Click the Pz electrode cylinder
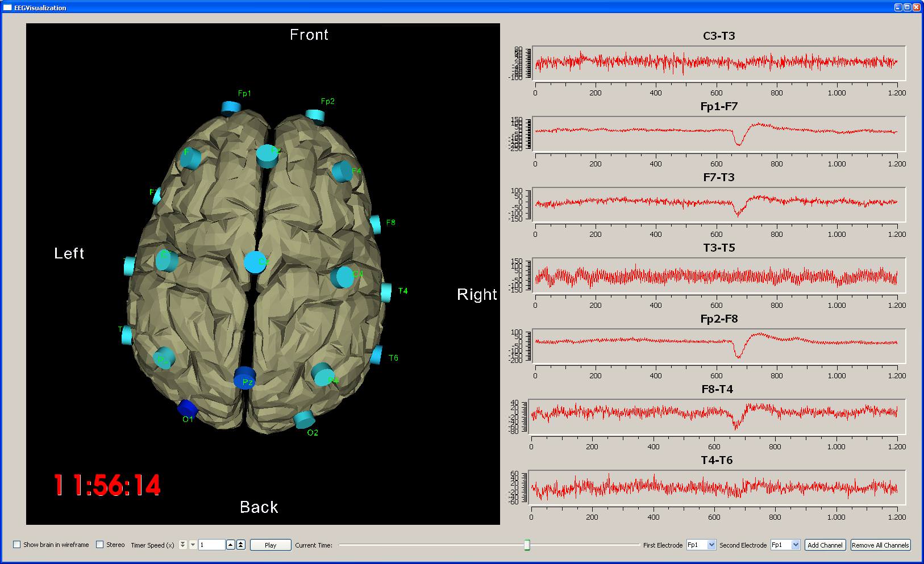 pyautogui.click(x=245, y=378)
